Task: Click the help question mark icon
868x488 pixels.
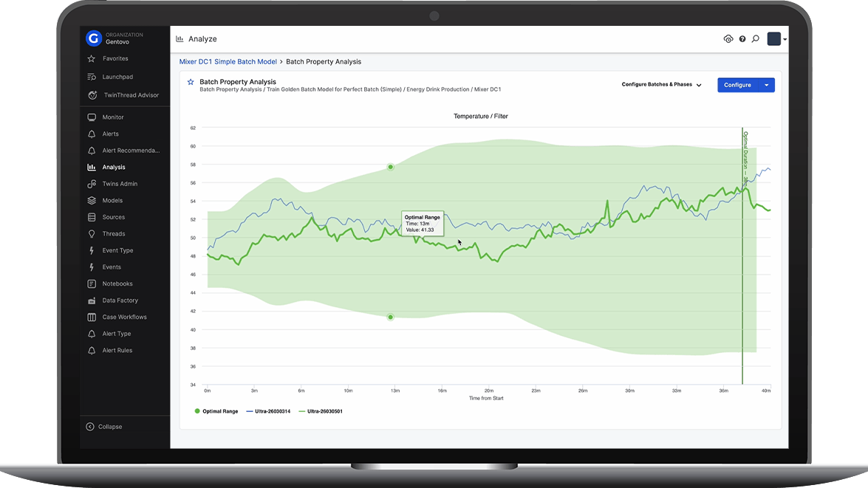Action: (x=742, y=39)
